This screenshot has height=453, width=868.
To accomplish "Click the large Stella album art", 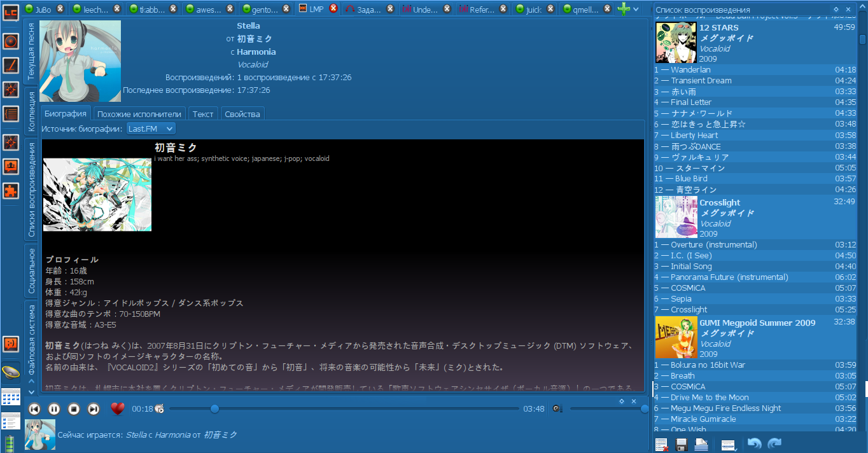I will point(80,61).
